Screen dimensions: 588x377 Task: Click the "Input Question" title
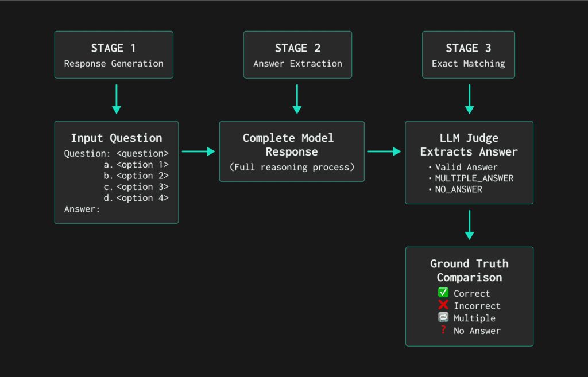point(117,138)
